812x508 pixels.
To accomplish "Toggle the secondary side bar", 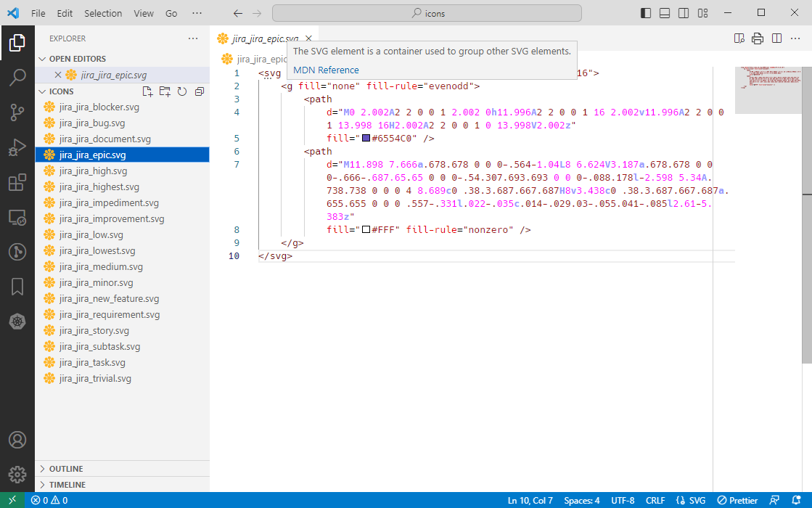I will pos(684,13).
